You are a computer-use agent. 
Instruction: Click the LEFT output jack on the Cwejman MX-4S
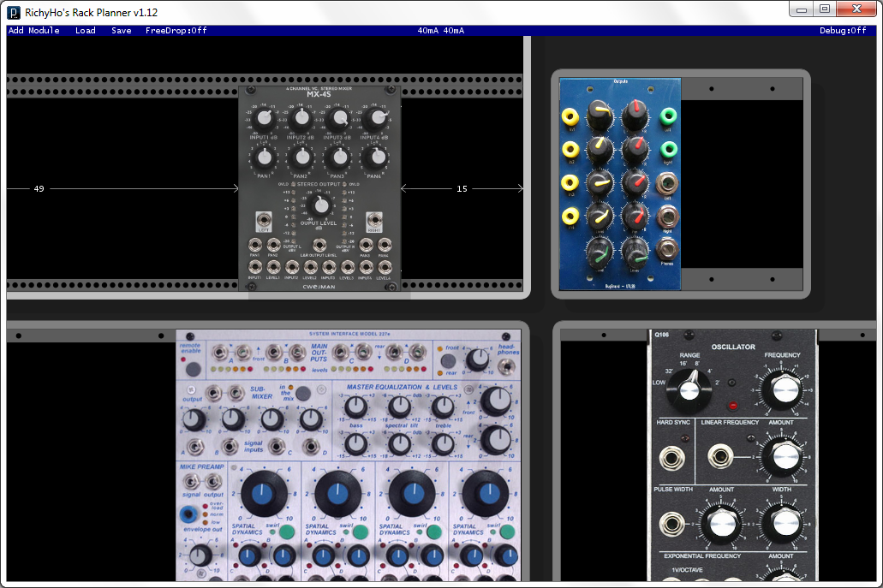pos(264,219)
